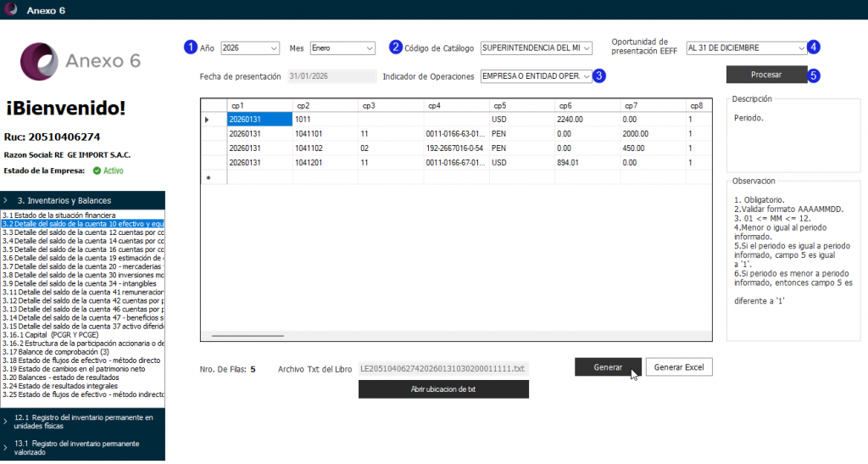The height and width of the screenshot is (464, 868).
Task: Select 3.11 Detalle cuenta 41 remuneraciones
Action: (x=83, y=293)
